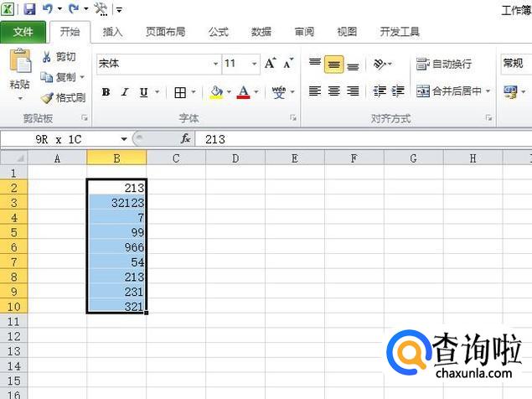Click Merge and Center (合并后居中) button
The image size is (532, 399).
[x=452, y=91]
